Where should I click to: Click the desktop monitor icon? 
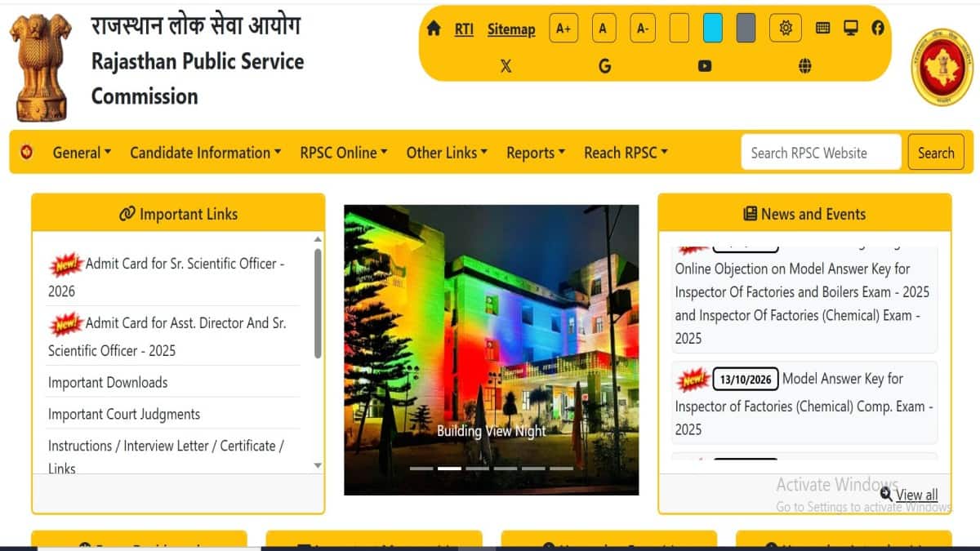pos(851,28)
